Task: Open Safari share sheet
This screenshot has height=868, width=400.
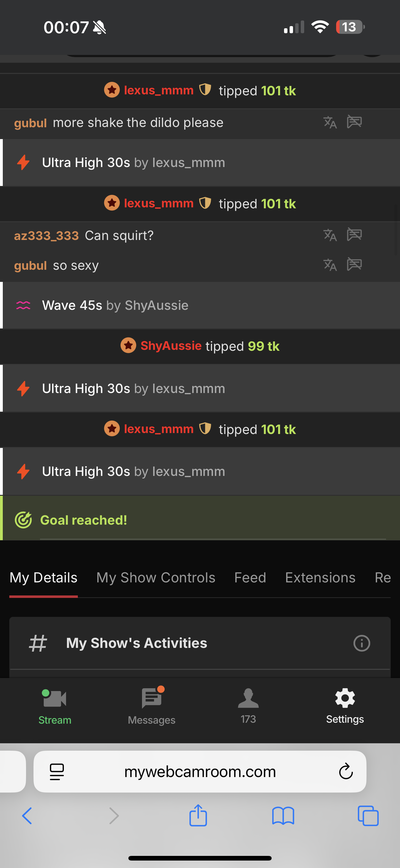Action: click(x=198, y=816)
